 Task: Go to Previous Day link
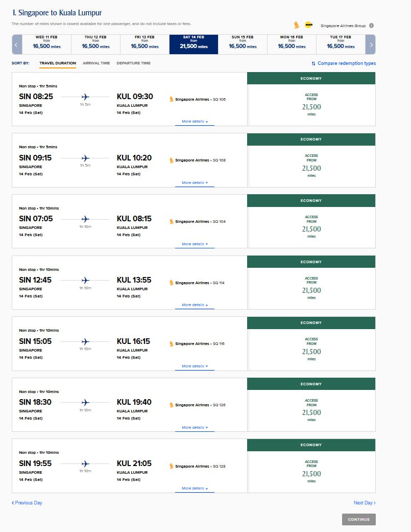27,503
